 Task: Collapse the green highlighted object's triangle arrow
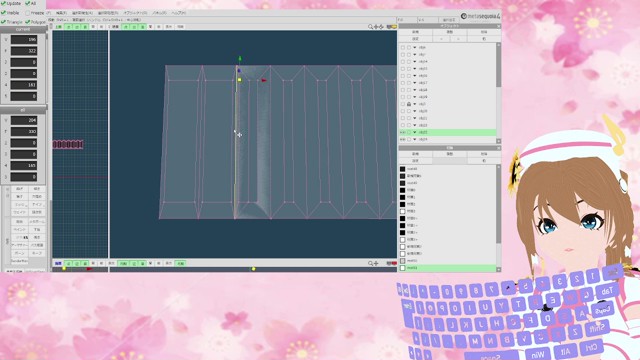415,132
